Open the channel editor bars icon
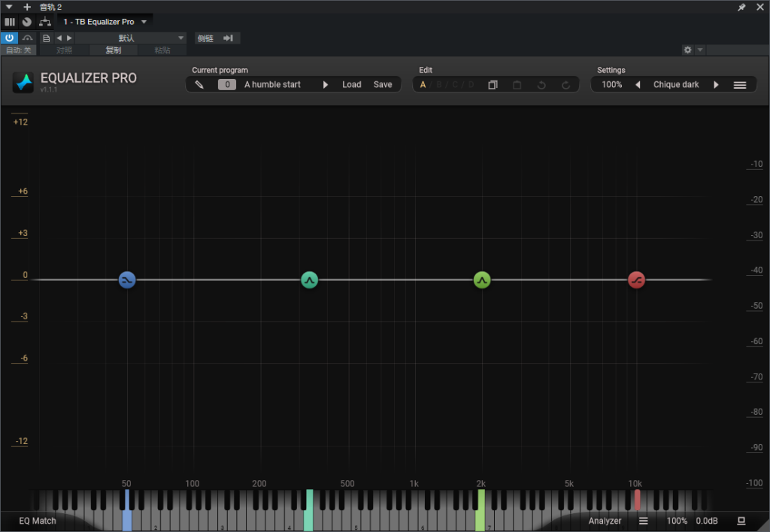The height and width of the screenshot is (532, 770). coord(10,22)
